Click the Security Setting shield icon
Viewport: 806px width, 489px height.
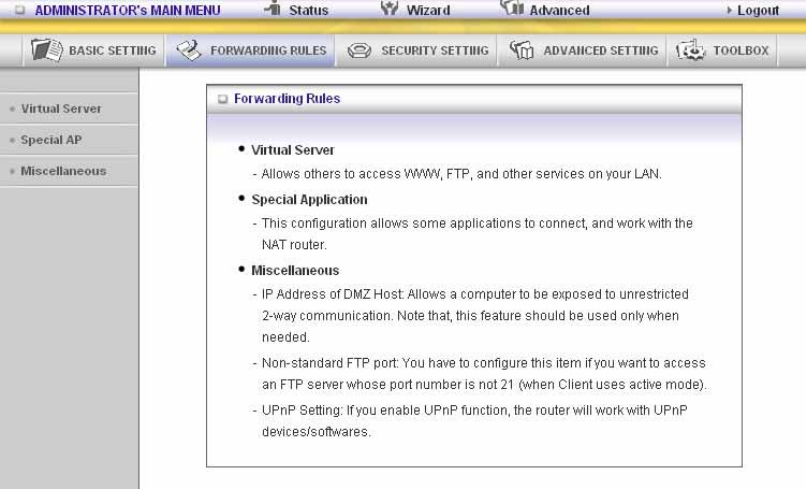tap(359, 50)
